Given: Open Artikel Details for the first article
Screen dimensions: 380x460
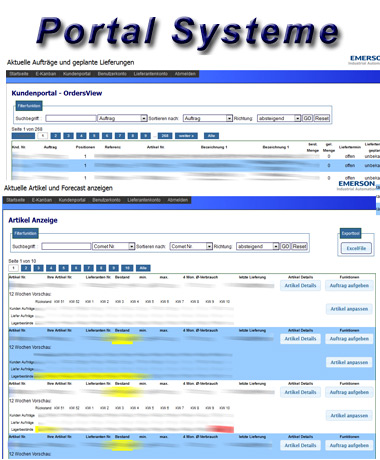Looking at the screenshot, I should point(300,286).
